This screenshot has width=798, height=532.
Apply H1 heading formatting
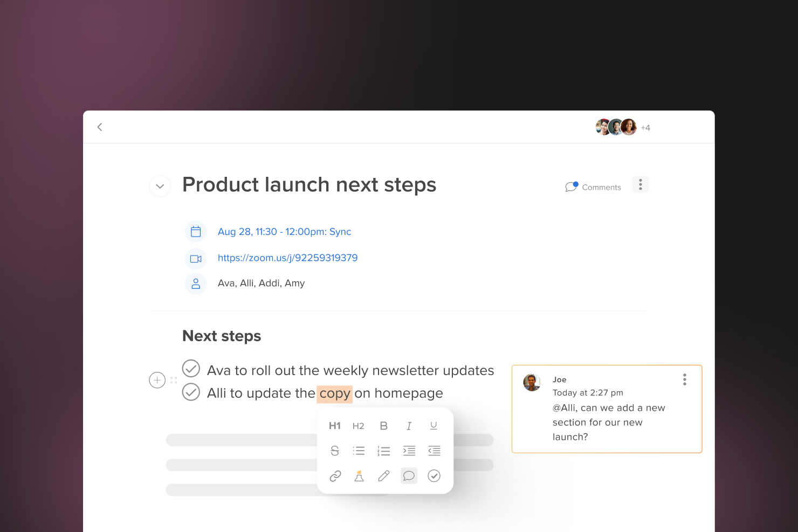[x=335, y=426]
